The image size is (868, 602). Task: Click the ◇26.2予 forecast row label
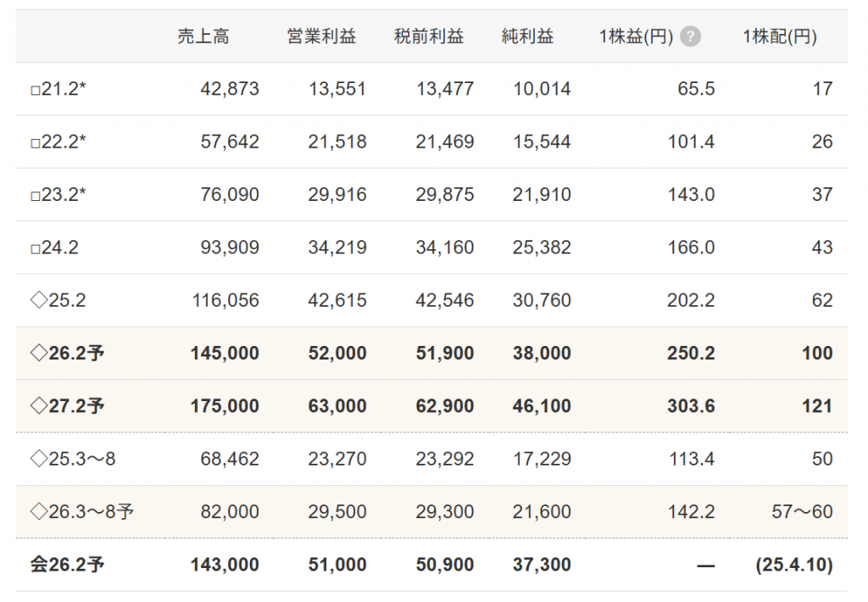coord(67,354)
